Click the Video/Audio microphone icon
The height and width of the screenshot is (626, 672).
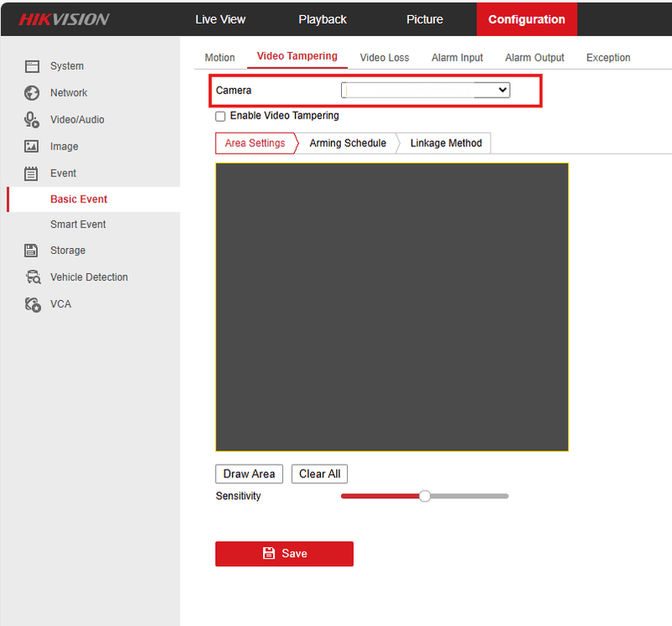pyautogui.click(x=32, y=119)
